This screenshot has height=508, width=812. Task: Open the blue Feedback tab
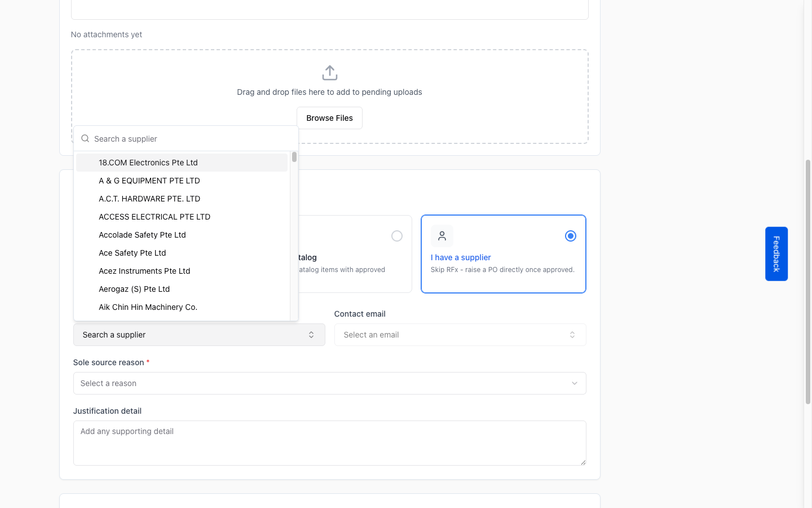(x=776, y=254)
